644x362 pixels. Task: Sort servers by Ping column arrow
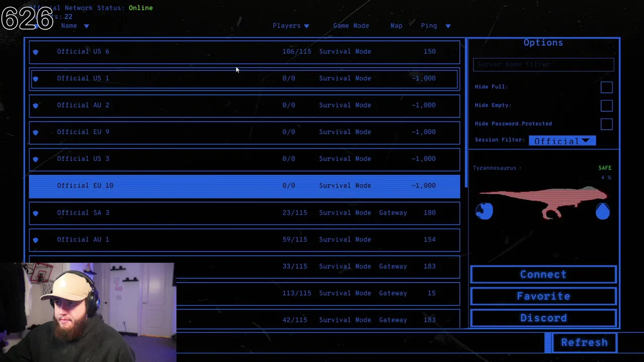click(448, 26)
